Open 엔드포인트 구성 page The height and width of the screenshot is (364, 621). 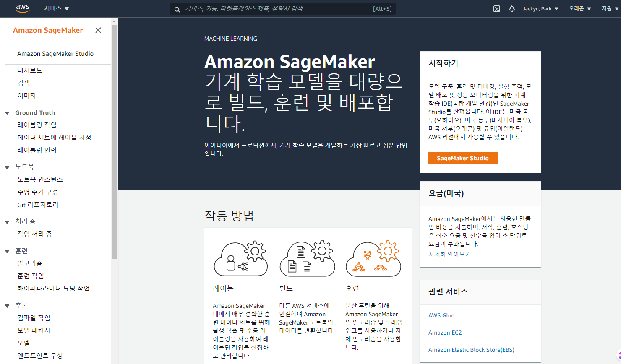(40, 356)
